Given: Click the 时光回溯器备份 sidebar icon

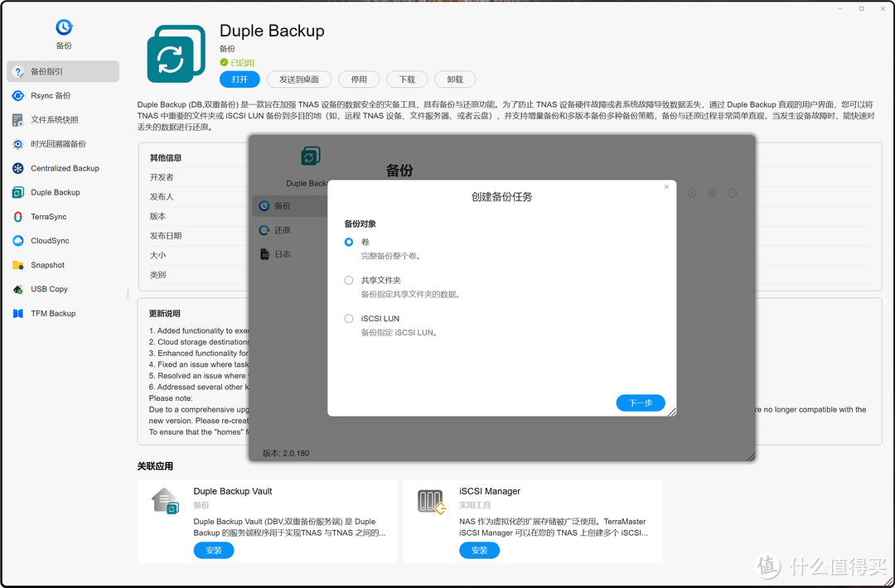Looking at the screenshot, I should pos(18,144).
